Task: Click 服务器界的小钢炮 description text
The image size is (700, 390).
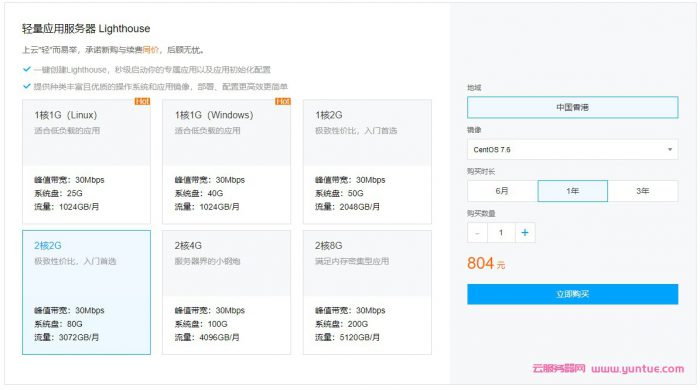Action: point(207,261)
